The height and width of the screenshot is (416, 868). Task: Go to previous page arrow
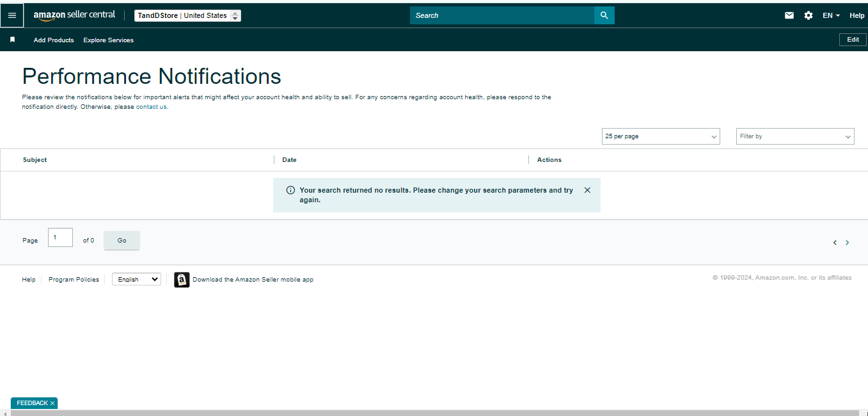[x=835, y=243]
